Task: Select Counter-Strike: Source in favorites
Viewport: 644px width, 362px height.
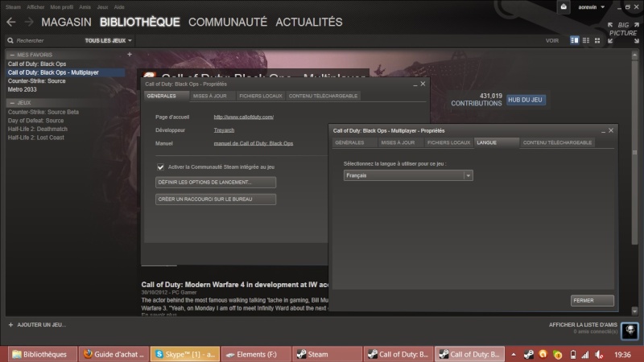Action: (36, 81)
